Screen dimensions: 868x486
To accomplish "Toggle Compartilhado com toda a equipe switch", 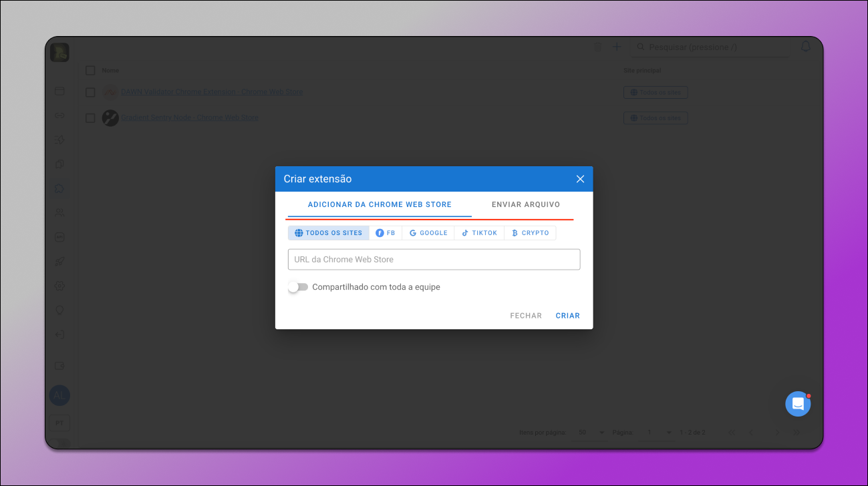I will tap(298, 287).
